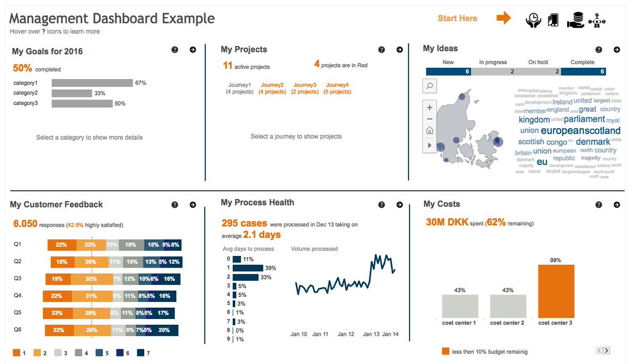Image resolution: width=636 pixels, height=364 pixels.
Task: Select the New segment in ideas status bar
Action: 448,72
